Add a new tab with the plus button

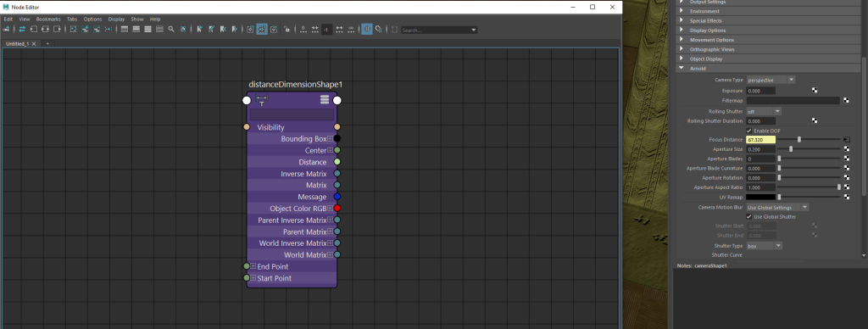click(47, 43)
